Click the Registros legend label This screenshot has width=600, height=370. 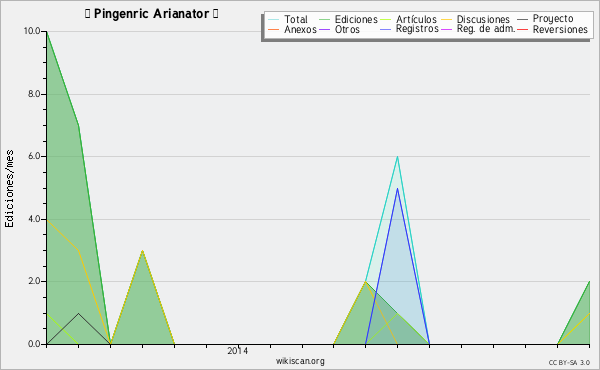click(x=417, y=29)
